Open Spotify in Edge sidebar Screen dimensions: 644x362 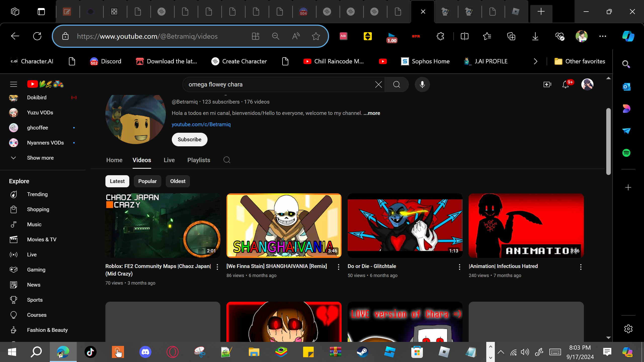[626, 153]
